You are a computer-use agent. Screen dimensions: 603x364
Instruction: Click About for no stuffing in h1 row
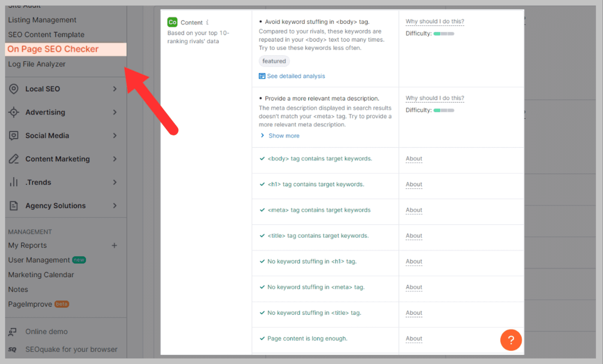tap(414, 261)
